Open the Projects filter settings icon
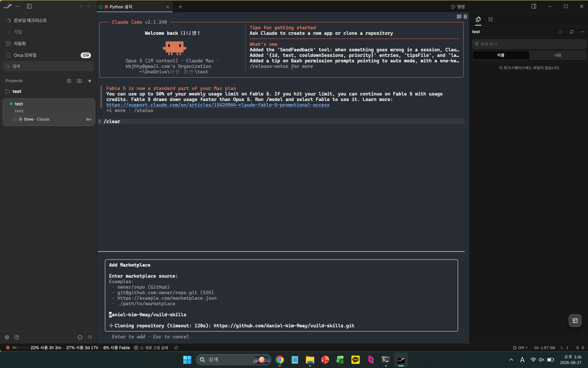588x368 pixels. [69, 81]
